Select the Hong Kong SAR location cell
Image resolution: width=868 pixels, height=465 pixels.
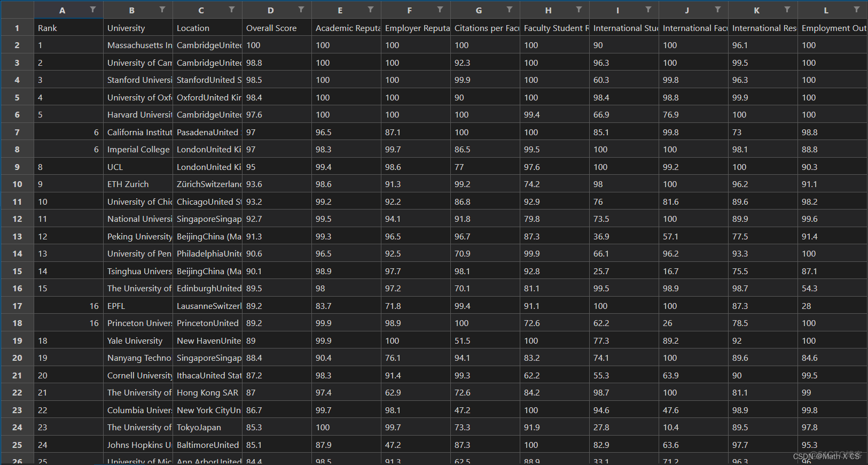pyautogui.click(x=208, y=393)
